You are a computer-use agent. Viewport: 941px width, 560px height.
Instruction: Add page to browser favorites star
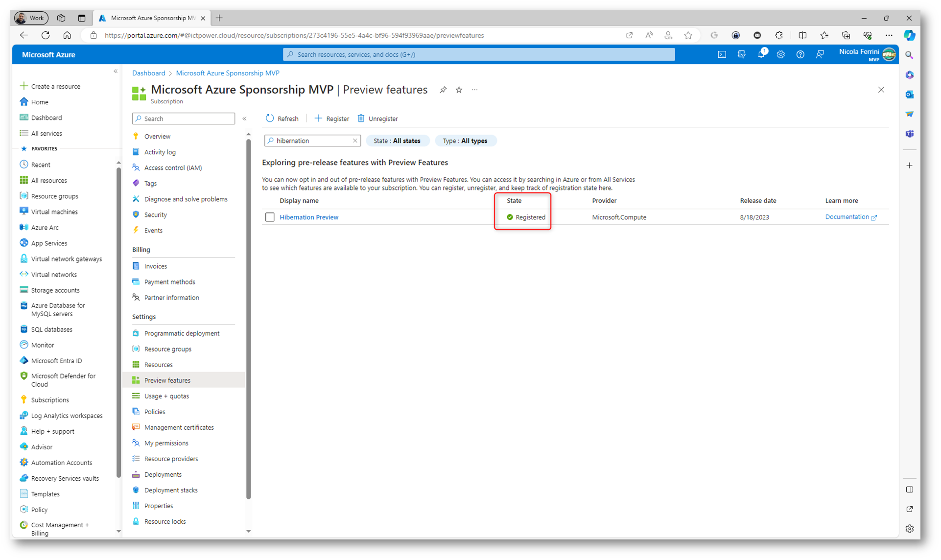pyautogui.click(x=688, y=35)
